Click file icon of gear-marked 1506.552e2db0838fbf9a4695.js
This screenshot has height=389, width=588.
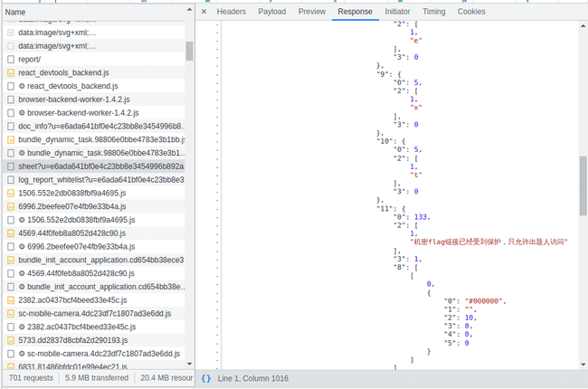[x=11, y=220]
